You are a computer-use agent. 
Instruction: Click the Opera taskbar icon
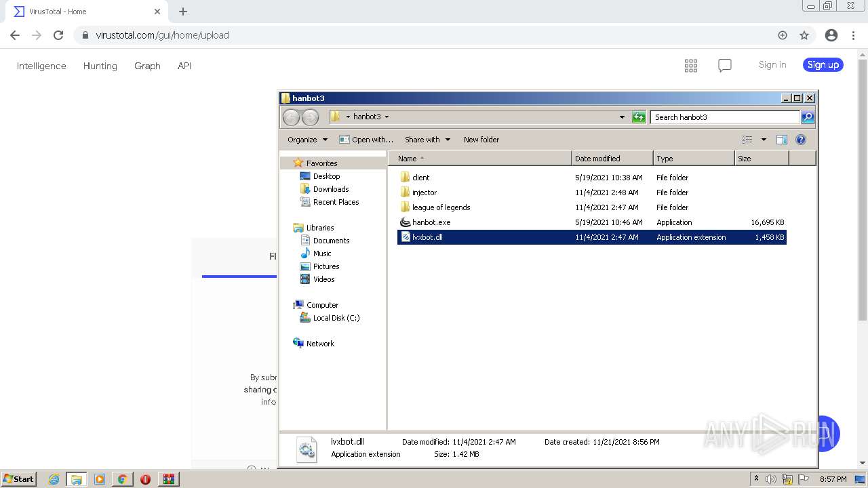point(145,479)
